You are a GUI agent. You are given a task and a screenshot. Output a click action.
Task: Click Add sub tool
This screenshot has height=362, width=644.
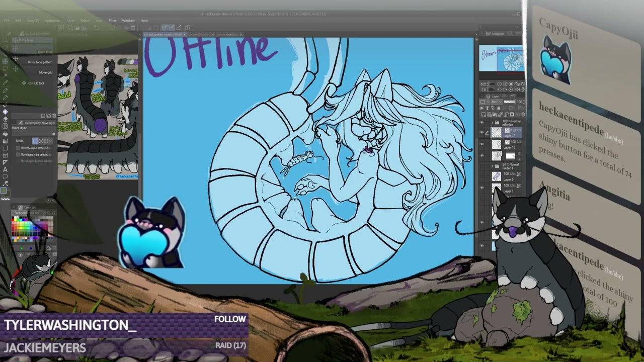tap(33, 83)
